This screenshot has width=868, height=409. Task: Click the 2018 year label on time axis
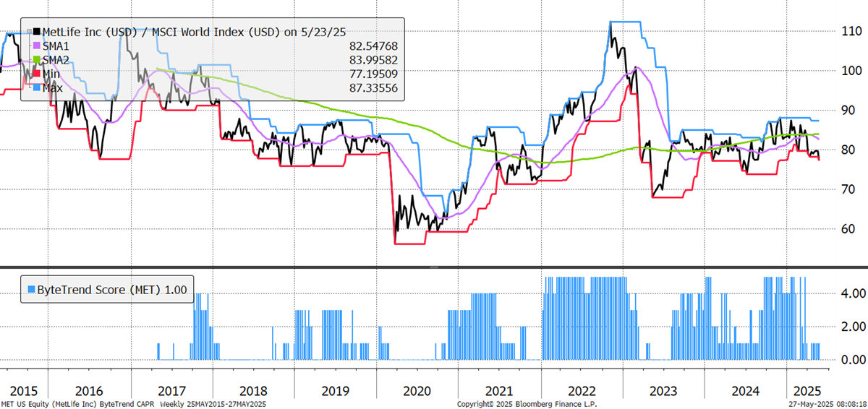coord(254,391)
